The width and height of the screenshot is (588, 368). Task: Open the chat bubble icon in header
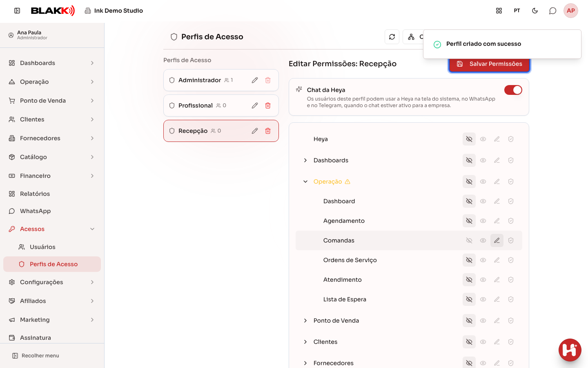552,11
